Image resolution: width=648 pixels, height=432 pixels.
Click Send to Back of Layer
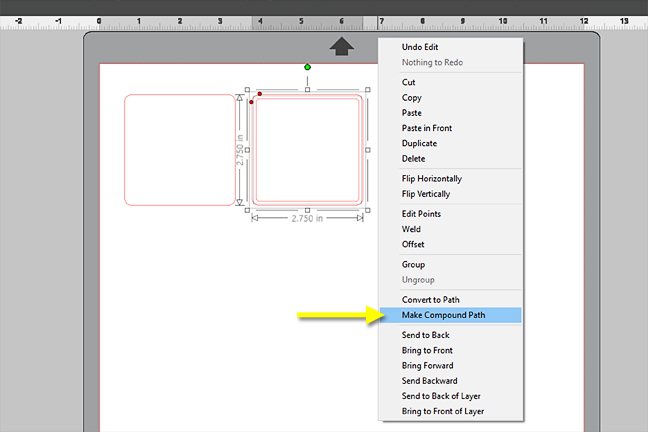point(450,396)
